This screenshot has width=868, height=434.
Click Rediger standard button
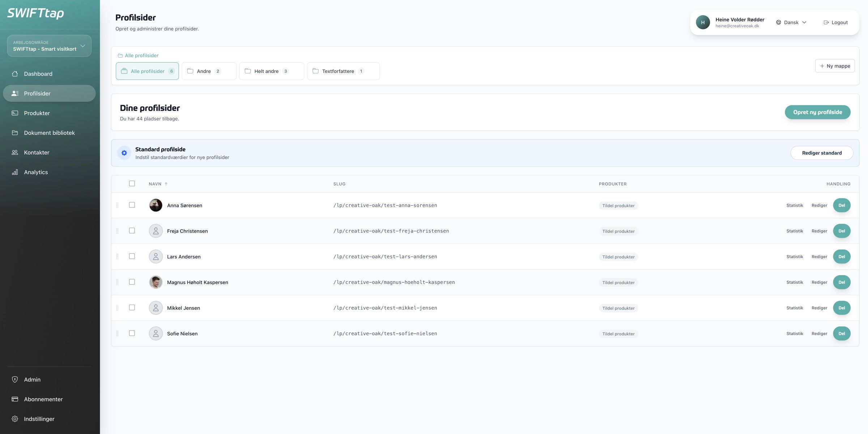point(822,153)
